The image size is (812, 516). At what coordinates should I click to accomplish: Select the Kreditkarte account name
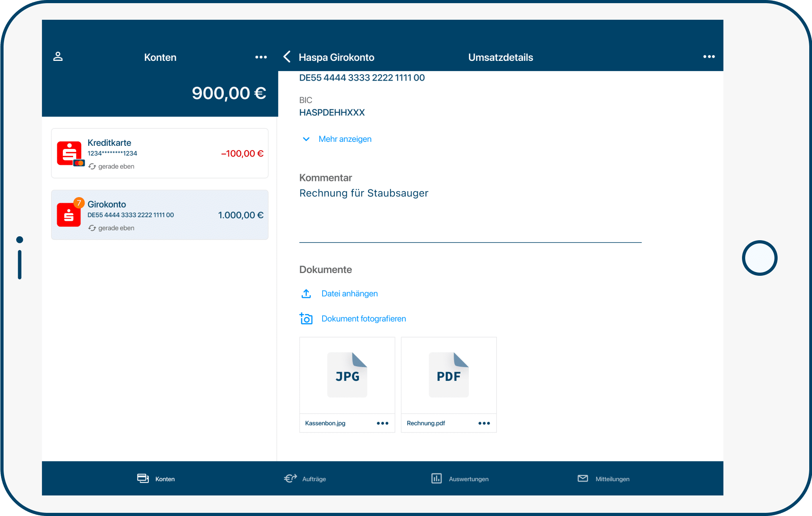pos(109,143)
